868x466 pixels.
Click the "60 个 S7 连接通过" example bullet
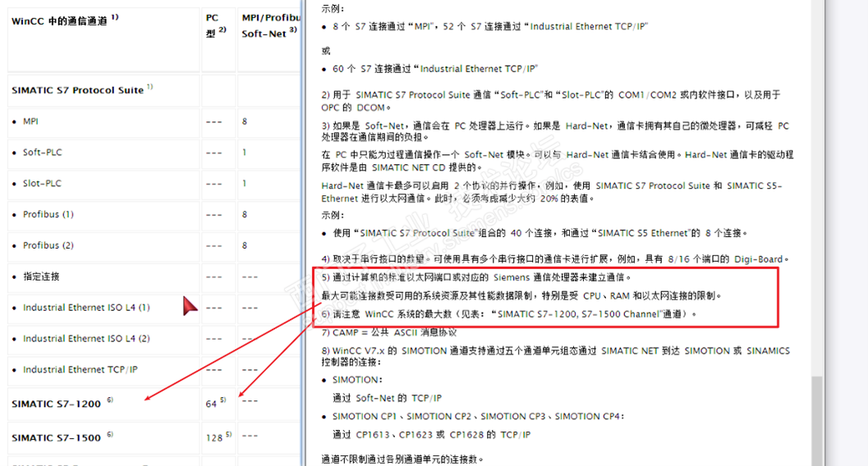[435, 69]
